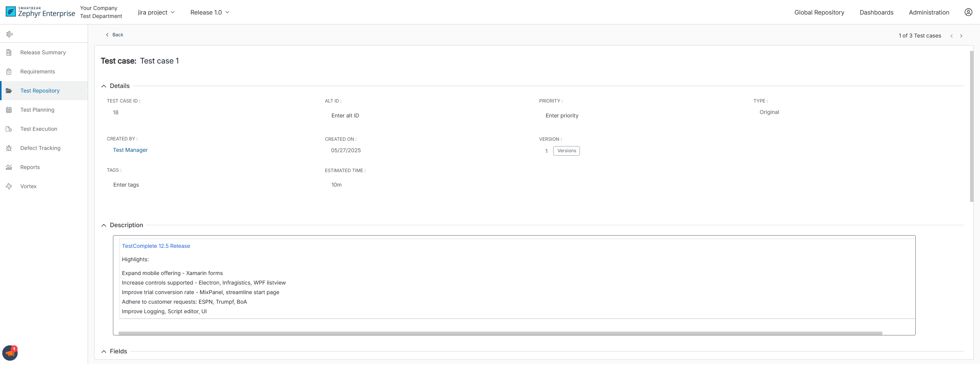Collapse the left sidebar
The width and height of the screenshot is (980, 366).
coord(10,34)
